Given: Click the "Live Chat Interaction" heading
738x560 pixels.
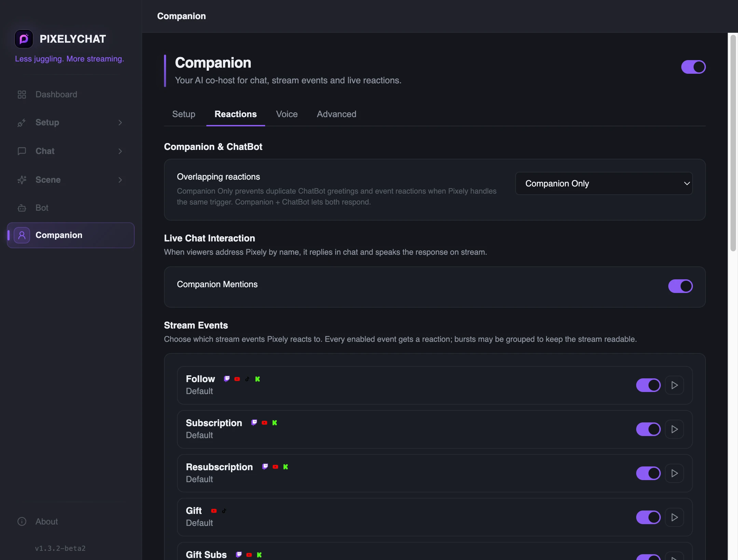Looking at the screenshot, I should pos(209,238).
